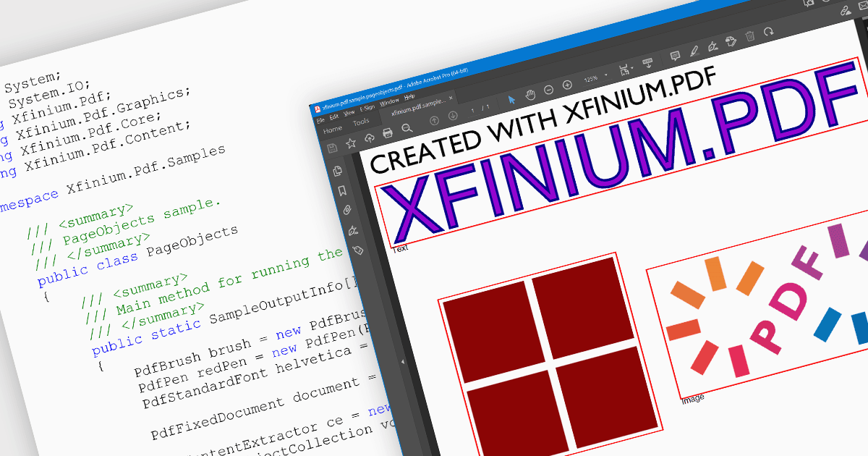The image size is (868, 456).
Task: Open the File menu
Action: [x=320, y=120]
